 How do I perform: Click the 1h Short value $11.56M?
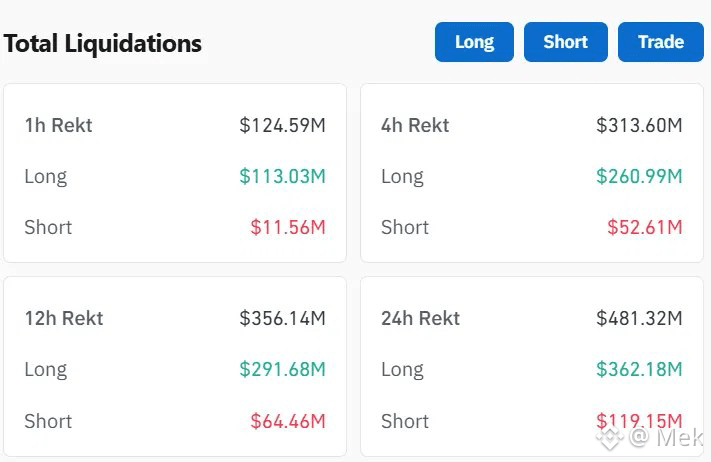coord(288,227)
